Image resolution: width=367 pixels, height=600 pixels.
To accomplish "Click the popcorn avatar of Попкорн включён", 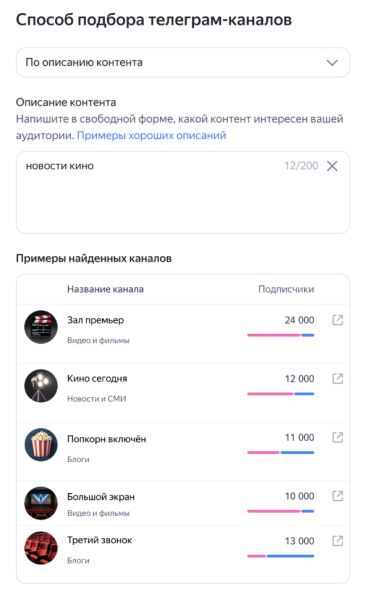I will pos(41,445).
